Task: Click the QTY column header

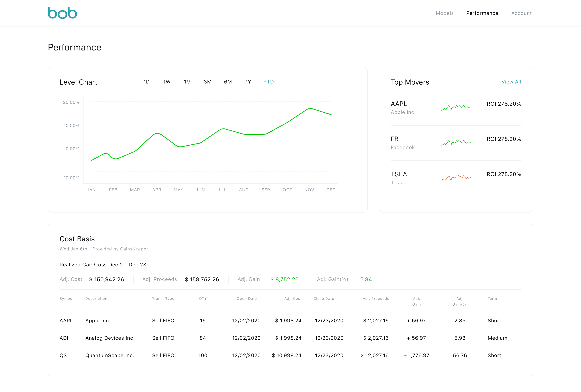Action: [203, 299]
